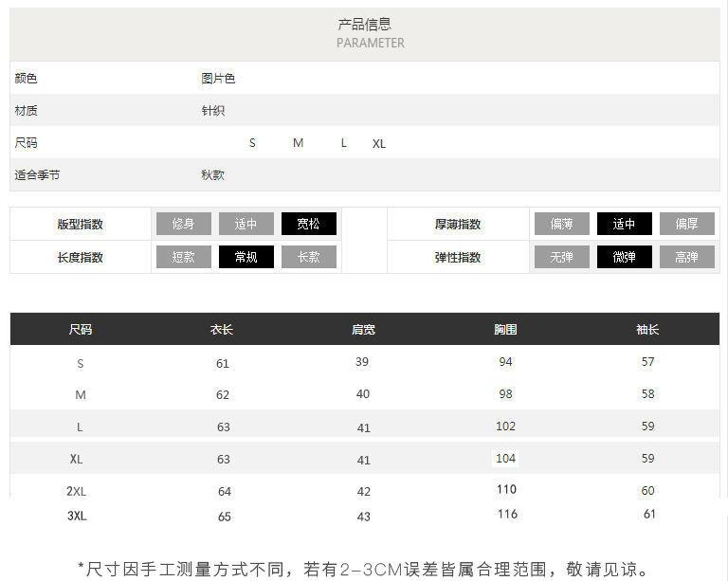Select the 无弹 elasticity option

coord(561,257)
